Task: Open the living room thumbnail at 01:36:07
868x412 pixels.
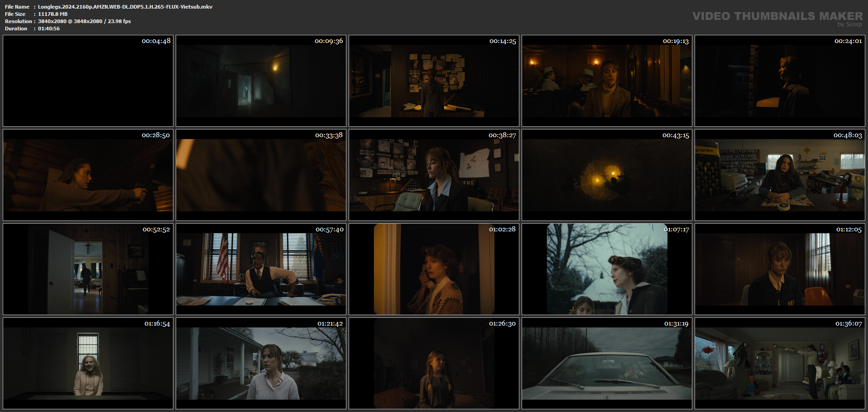Action: tap(780, 363)
